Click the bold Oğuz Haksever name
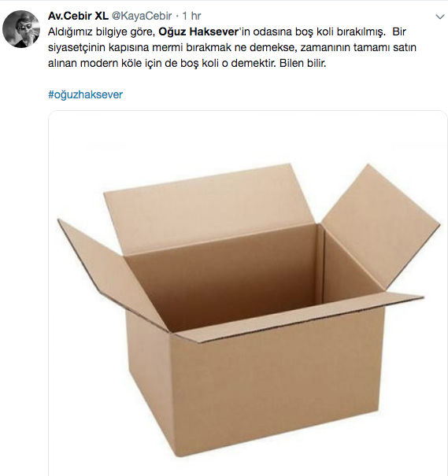 198,31
